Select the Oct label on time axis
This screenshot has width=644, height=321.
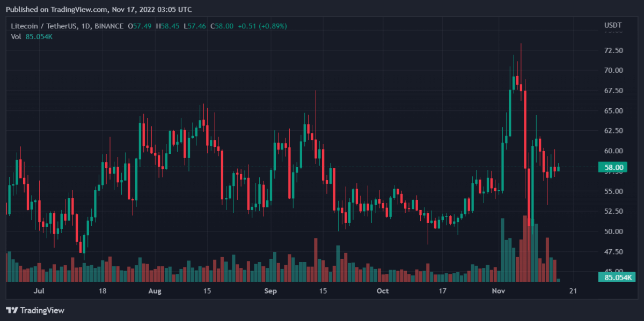click(382, 291)
